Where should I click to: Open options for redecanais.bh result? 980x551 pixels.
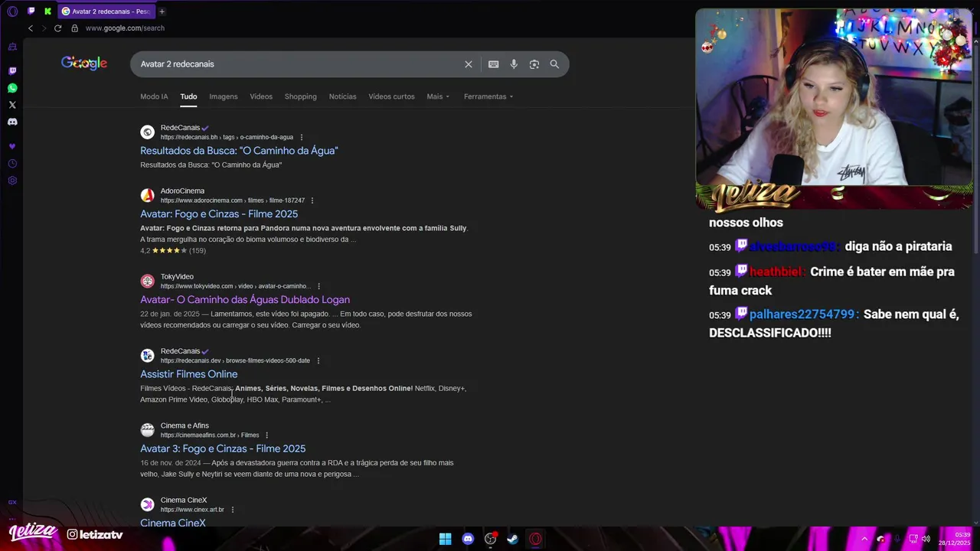point(302,138)
